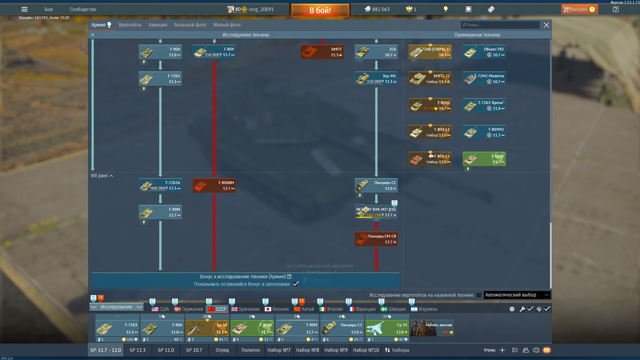Toggle the rightmost auto-refill checkmark option
Viewport: 640px width, 360px height.
coord(547,309)
